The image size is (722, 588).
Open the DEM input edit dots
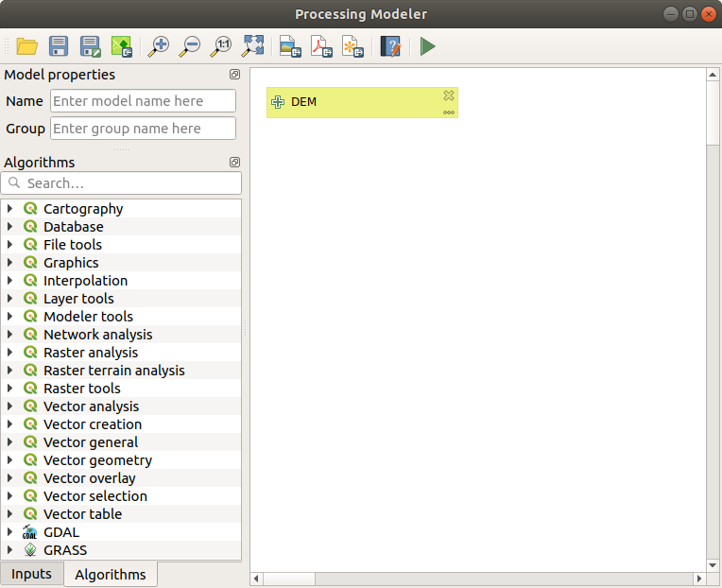coord(449,112)
